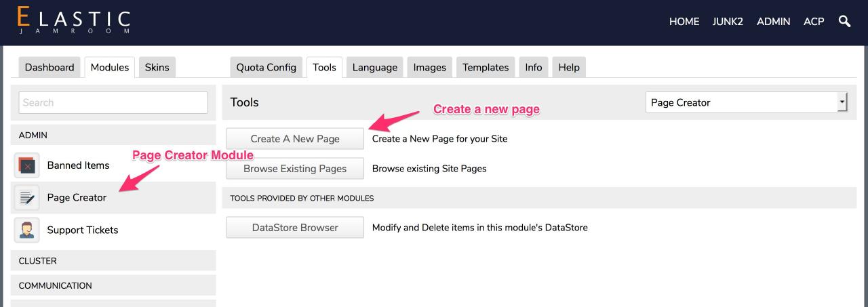Click Browse Existing Pages button
868x307 pixels.
tap(295, 169)
